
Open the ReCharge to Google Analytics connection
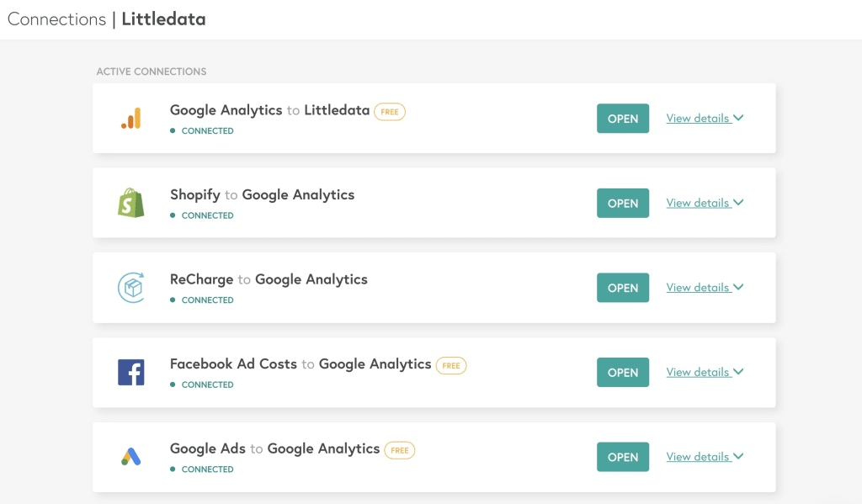point(623,288)
